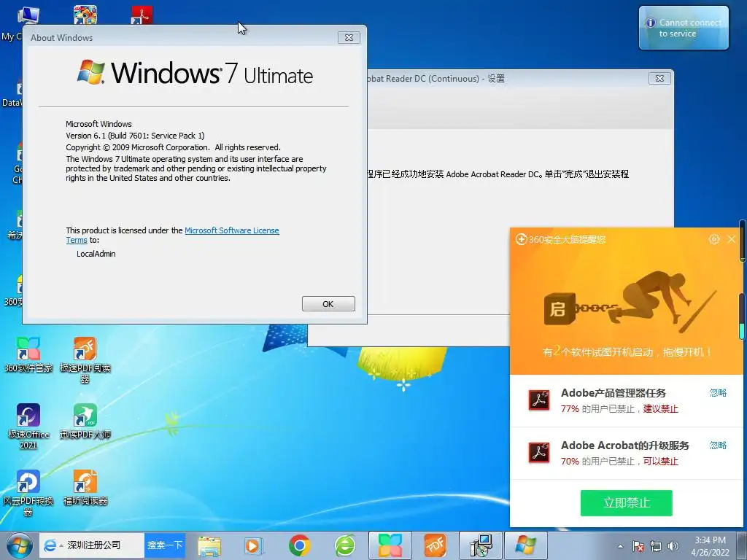Open the Microsoft Software License Terms link
747x560 pixels.
pyautogui.click(x=231, y=230)
